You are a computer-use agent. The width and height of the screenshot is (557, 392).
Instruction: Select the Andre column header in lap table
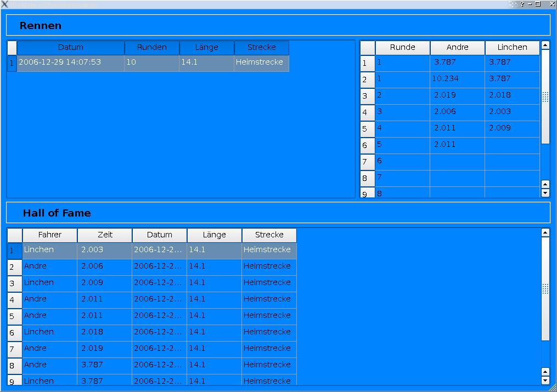457,48
